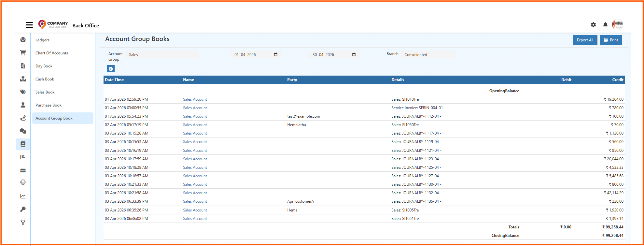This screenshot has width=644, height=246.
Task: Click details Sales: SI1005Tre
Action: (405, 210)
